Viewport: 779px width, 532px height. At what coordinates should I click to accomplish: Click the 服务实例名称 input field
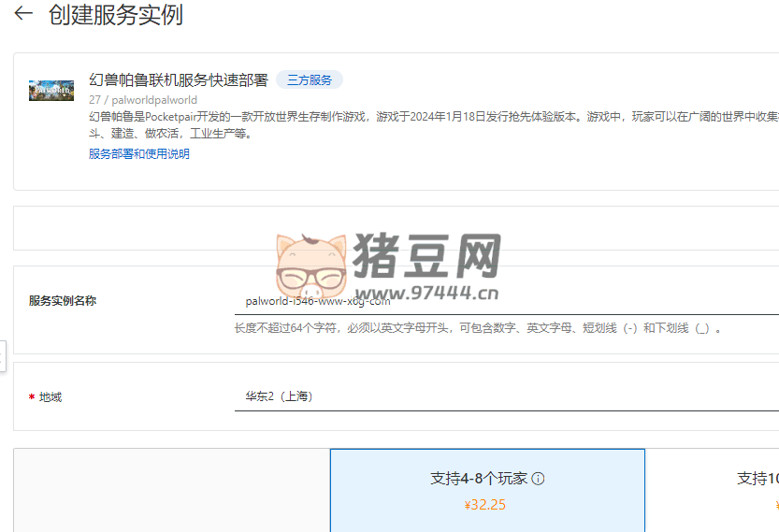pyautogui.click(x=507, y=301)
